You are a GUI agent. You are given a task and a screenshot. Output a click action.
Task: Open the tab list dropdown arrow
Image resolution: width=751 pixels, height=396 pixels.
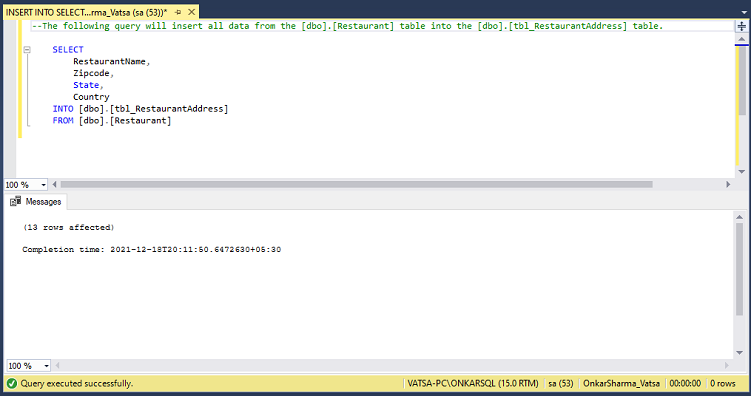(x=744, y=13)
